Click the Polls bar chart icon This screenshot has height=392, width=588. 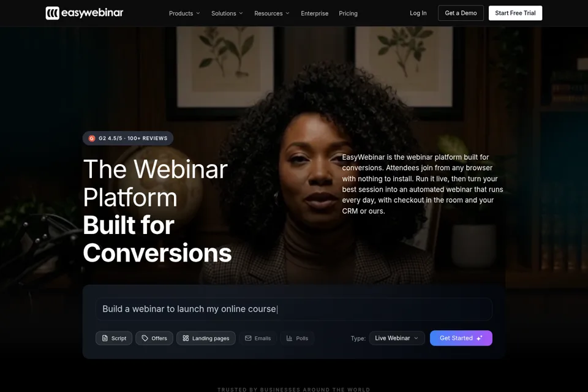click(290, 338)
